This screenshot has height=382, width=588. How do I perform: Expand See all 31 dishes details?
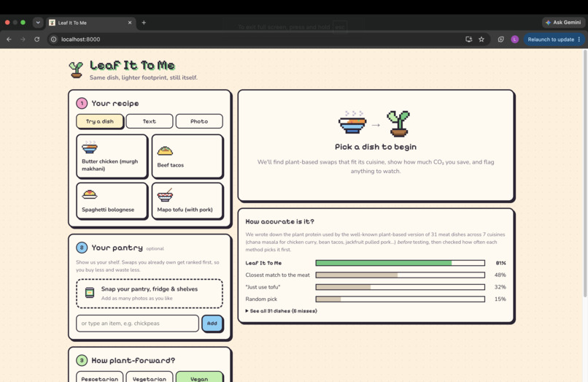282,311
